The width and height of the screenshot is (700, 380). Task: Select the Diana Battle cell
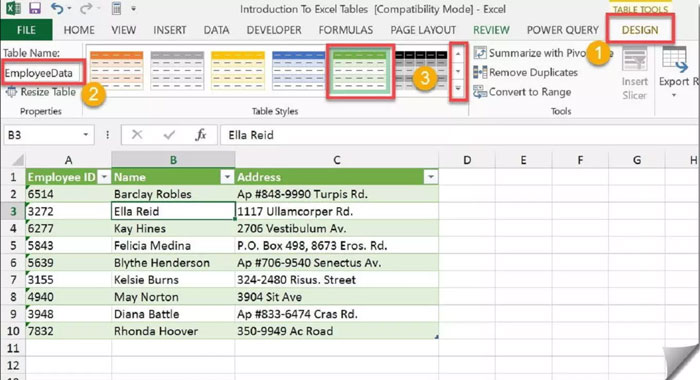click(173, 314)
